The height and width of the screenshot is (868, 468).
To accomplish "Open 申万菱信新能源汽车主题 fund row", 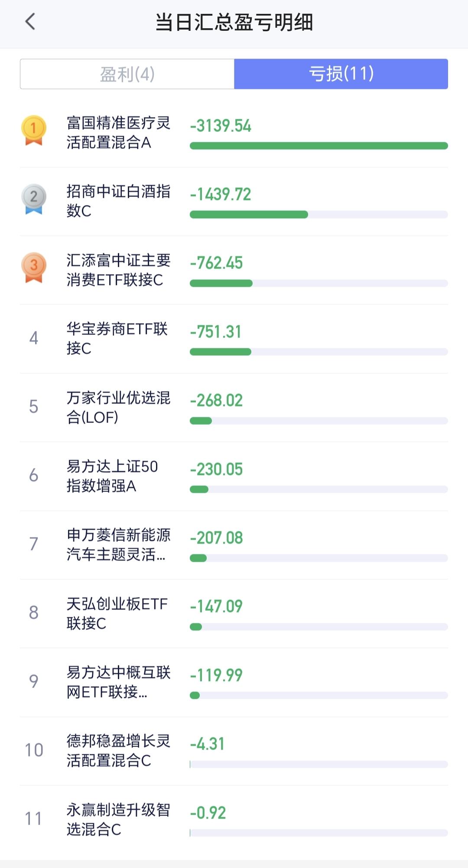I will click(x=118, y=544).
